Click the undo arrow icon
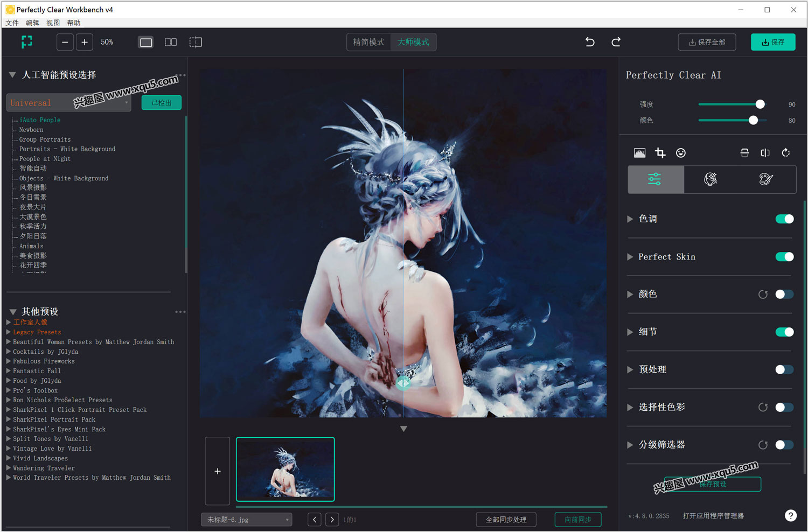Screen dimensions: 808x532 click(590, 42)
